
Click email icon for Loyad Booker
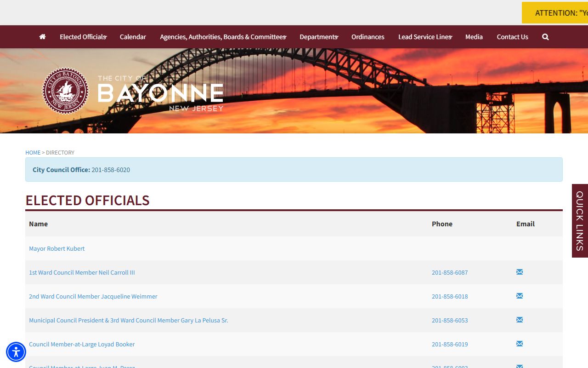pos(520,344)
